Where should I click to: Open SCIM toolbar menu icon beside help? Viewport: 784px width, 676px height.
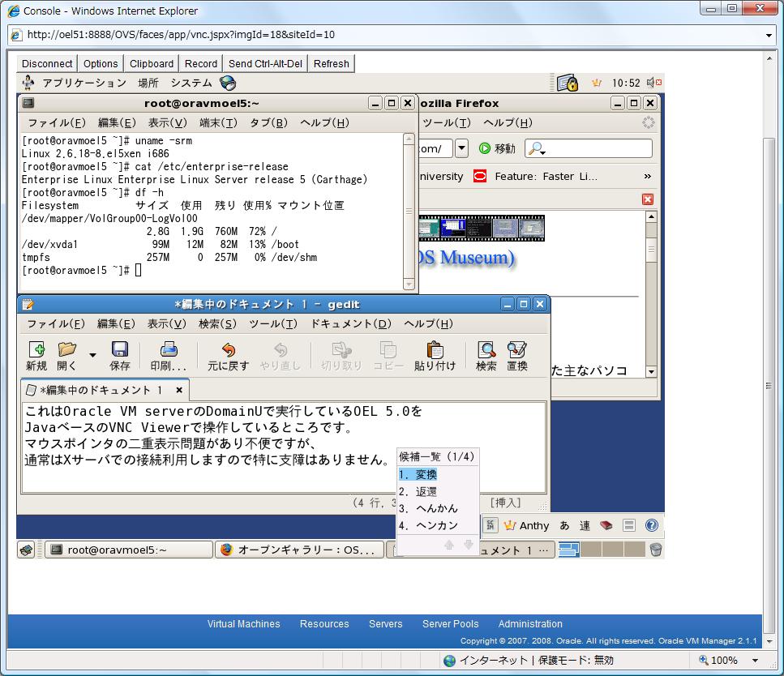(629, 525)
